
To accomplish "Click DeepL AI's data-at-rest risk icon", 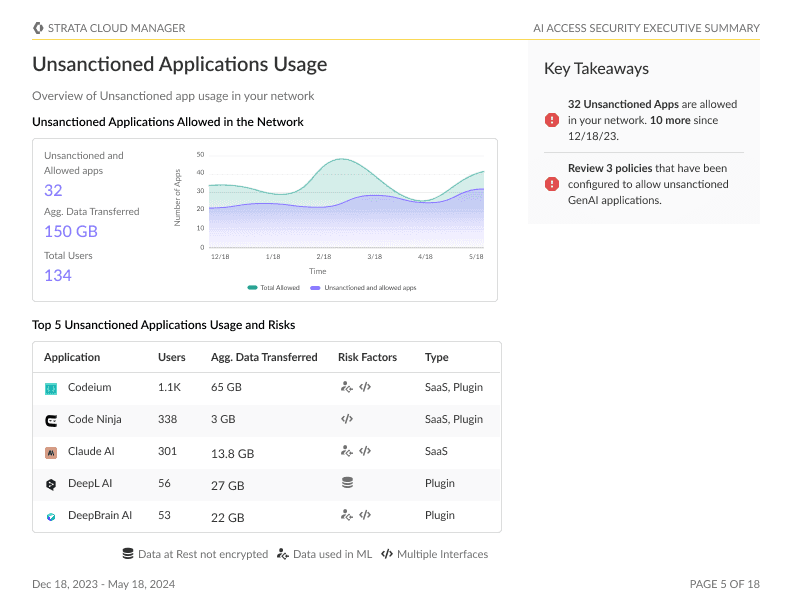I will tap(347, 483).
